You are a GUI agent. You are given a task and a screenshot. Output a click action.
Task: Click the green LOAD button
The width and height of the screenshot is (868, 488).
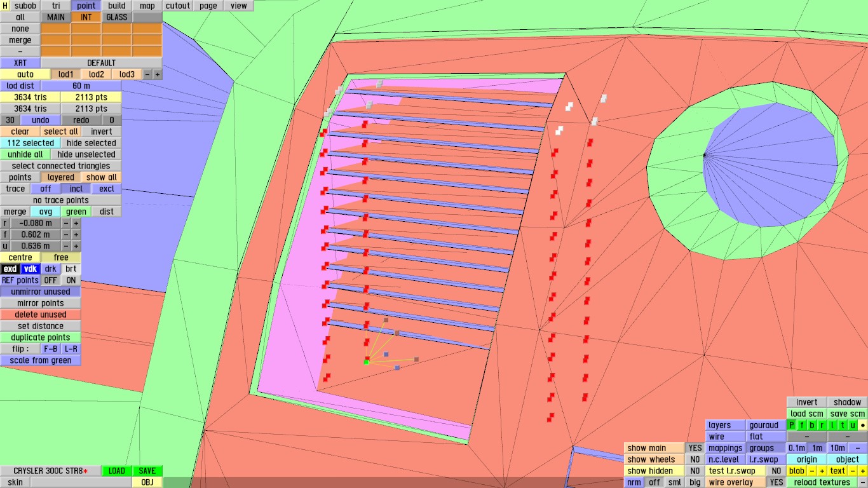pyautogui.click(x=117, y=471)
